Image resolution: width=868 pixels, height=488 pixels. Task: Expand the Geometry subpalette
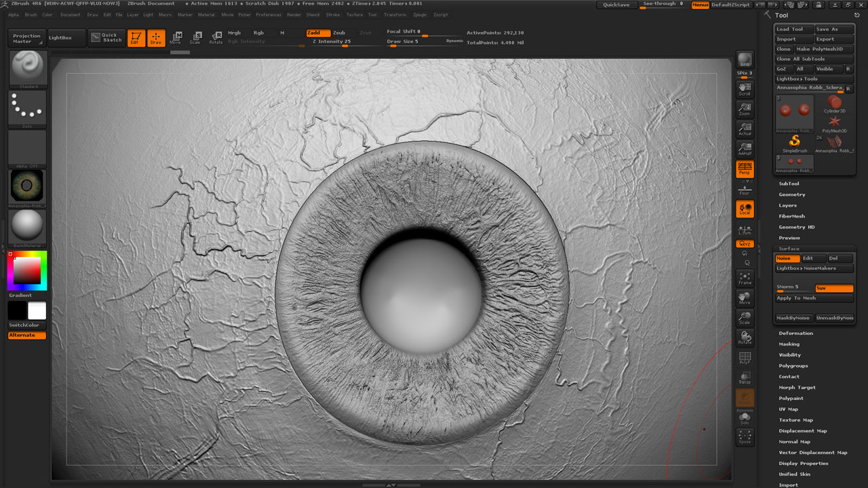pyautogui.click(x=792, y=195)
